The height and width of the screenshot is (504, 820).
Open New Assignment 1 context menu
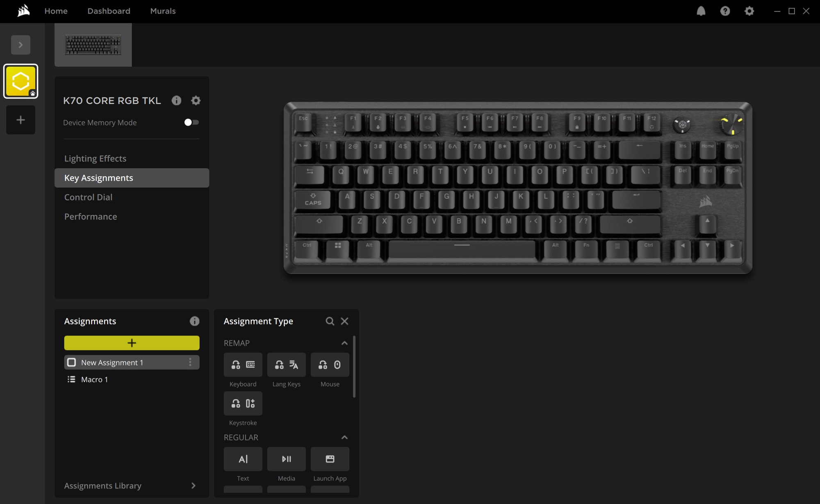[x=191, y=362]
